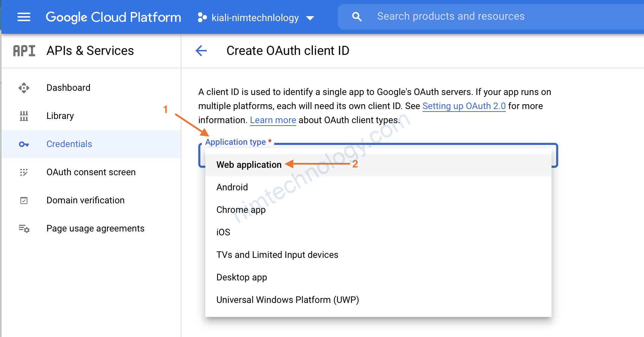Choose iOS as the application type
The image size is (644, 337).
tap(378, 232)
